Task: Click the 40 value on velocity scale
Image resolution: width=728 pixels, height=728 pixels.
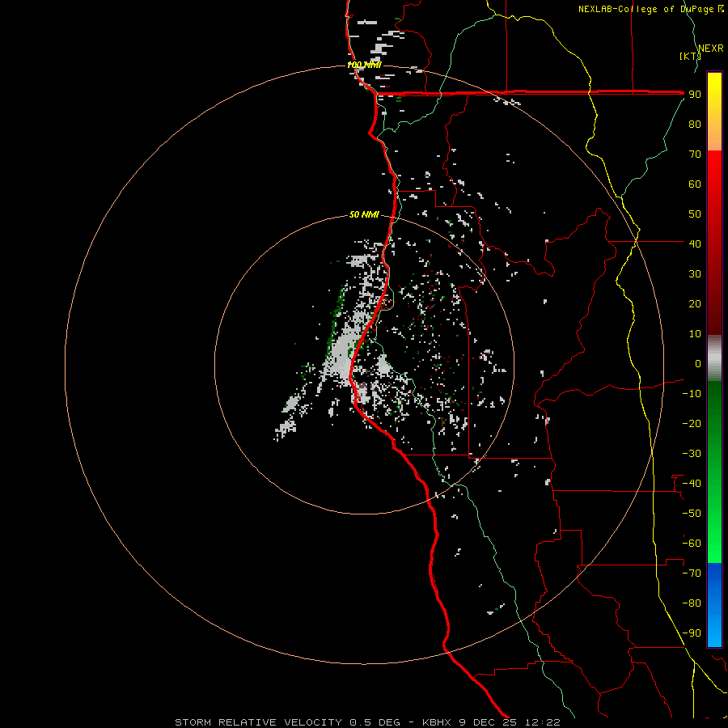Action: (x=695, y=243)
